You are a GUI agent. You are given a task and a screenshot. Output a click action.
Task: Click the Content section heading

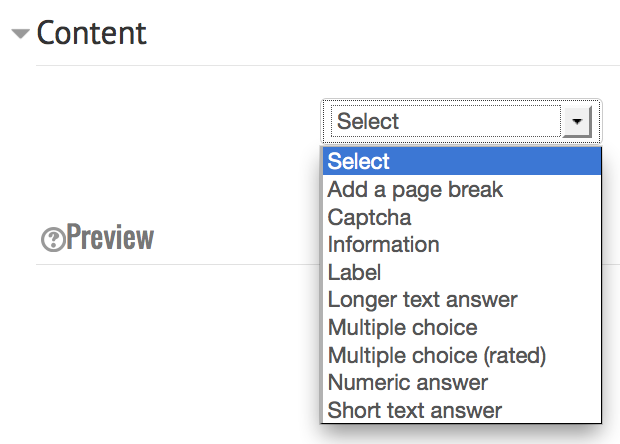92,33
